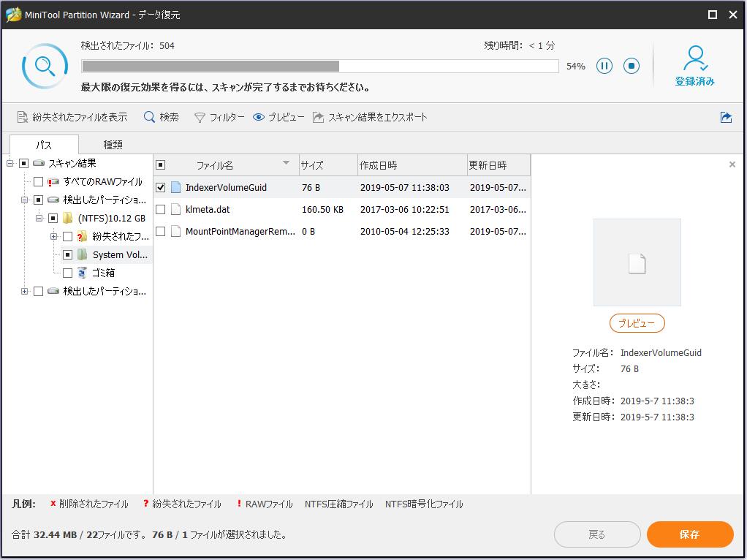Pause the running scan

tap(604, 67)
